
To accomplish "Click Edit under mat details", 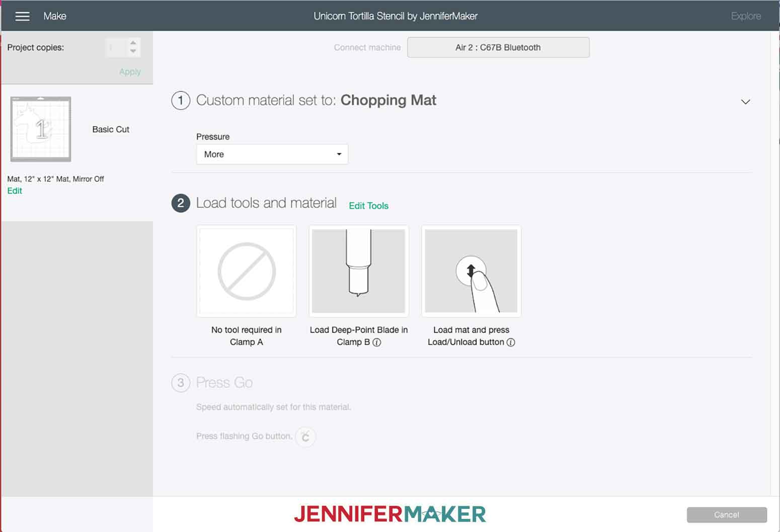I will coord(15,191).
